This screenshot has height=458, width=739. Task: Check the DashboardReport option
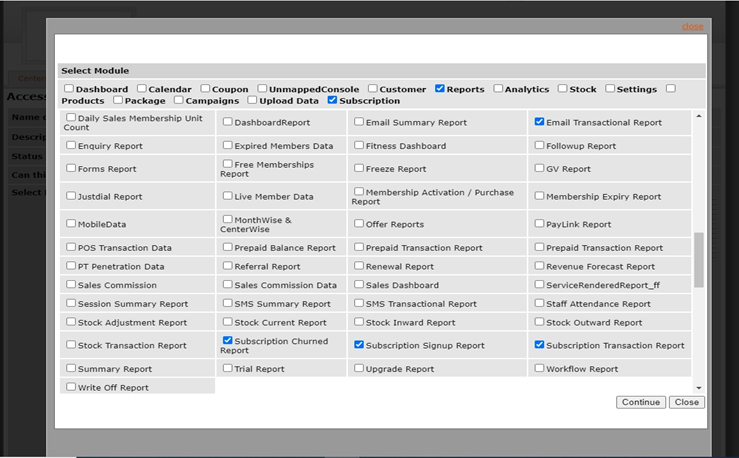[228, 122]
